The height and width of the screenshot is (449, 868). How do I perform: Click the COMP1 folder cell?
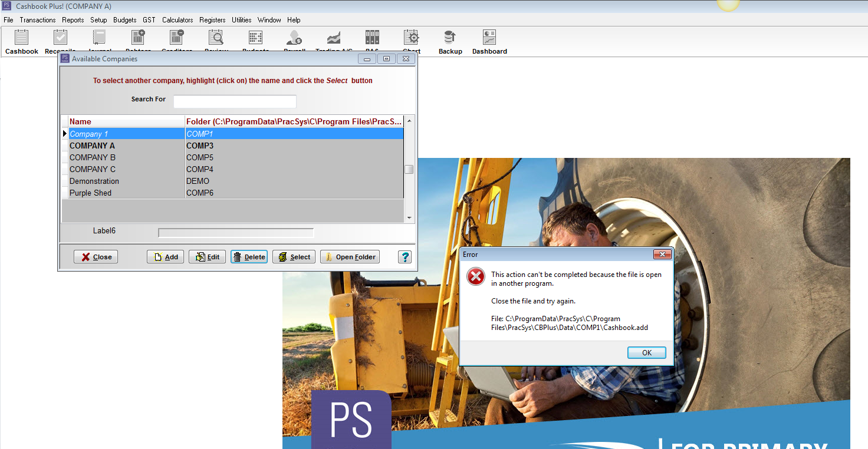pos(294,134)
